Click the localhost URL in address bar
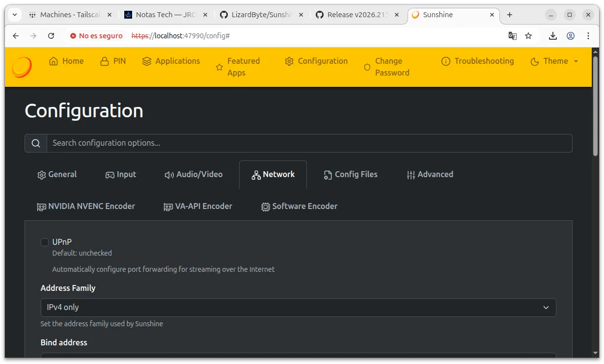Image resolution: width=604 pixels, height=364 pixels. click(x=181, y=36)
